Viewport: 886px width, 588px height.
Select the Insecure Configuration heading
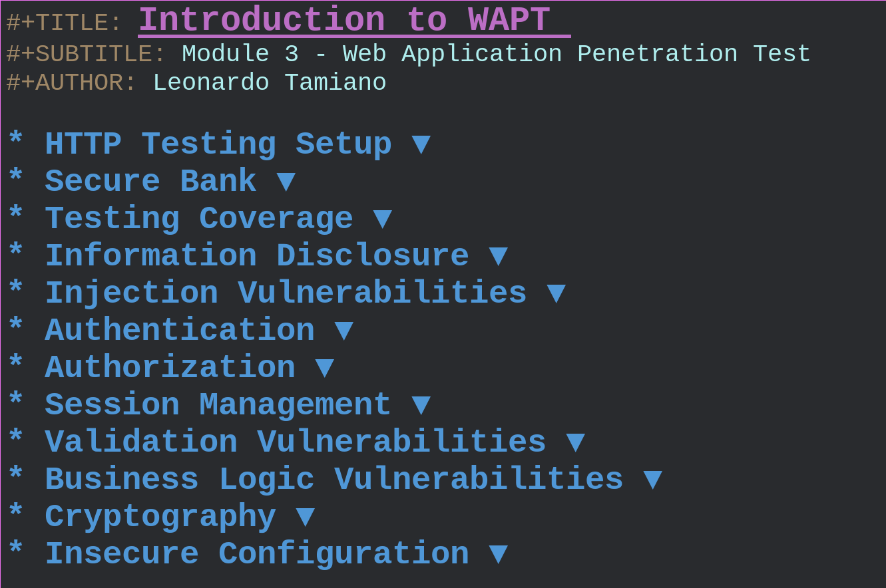[x=256, y=554]
